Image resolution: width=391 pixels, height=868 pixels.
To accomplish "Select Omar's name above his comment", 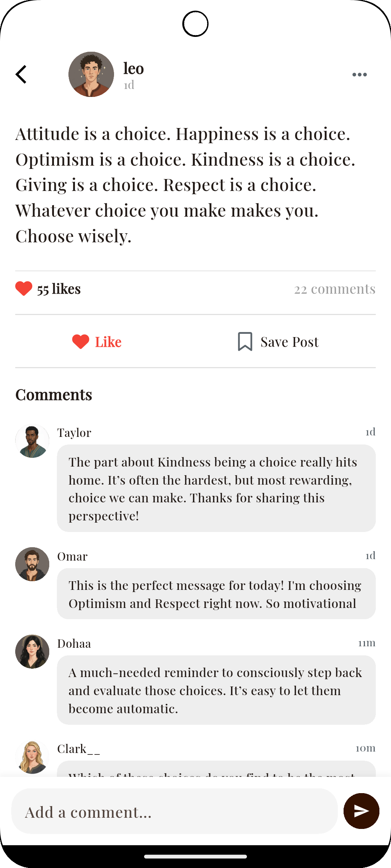I will pyautogui.click(x=72, y=556).
